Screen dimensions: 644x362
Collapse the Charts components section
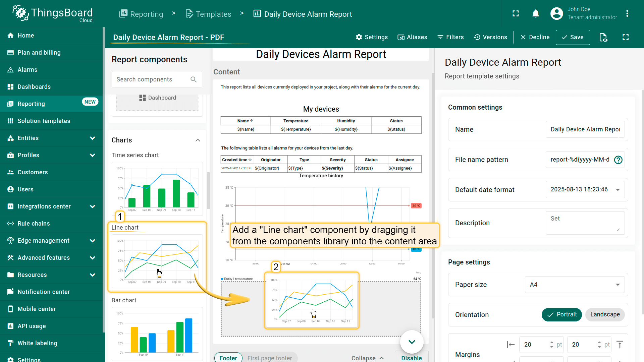[198, 140]
